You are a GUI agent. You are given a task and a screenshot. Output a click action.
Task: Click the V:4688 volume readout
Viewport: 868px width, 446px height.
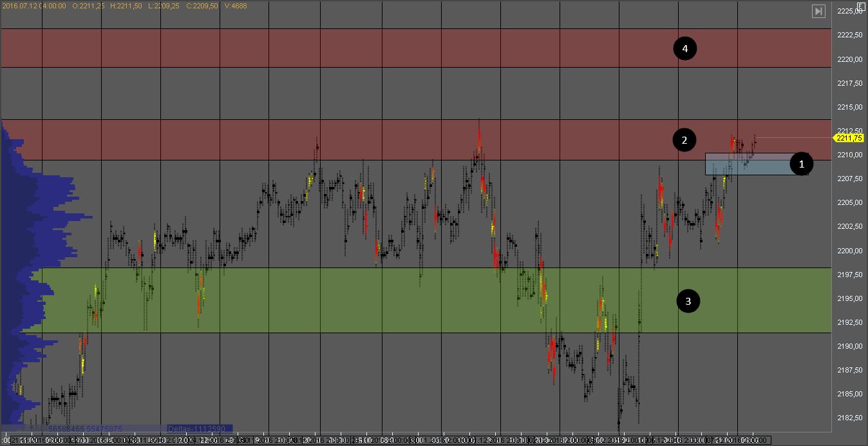(x=238, y=6)
